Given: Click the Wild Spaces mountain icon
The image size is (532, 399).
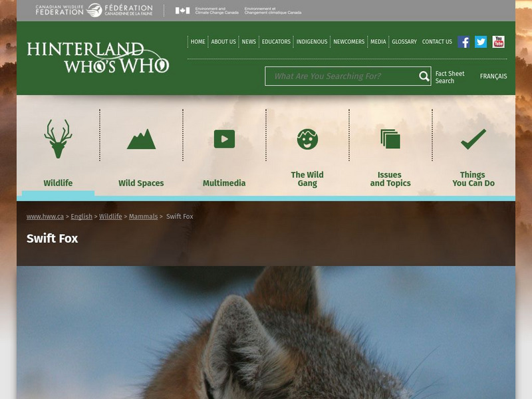Looking at the screenshot, I should click(141, 138).
